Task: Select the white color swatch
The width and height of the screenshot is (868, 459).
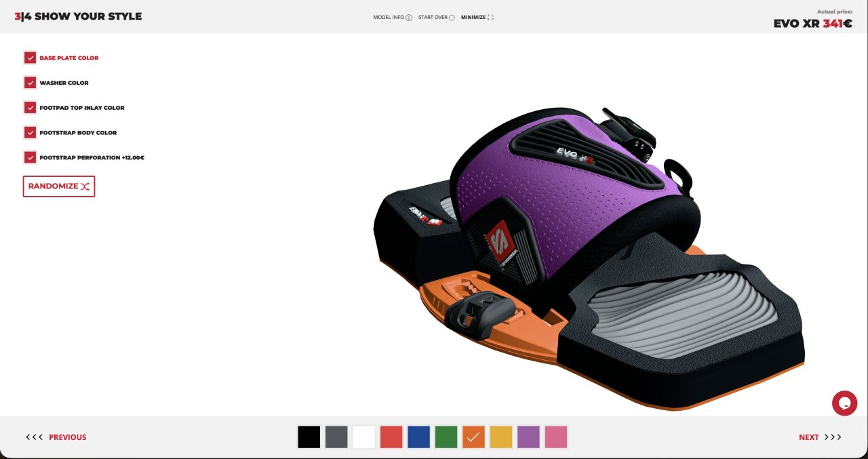Action: coord(364,437)
